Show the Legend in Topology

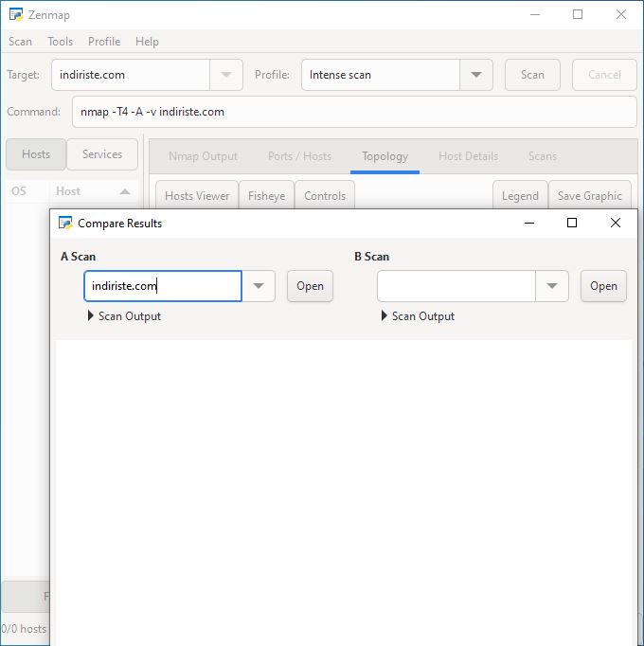tap(520, 196)
